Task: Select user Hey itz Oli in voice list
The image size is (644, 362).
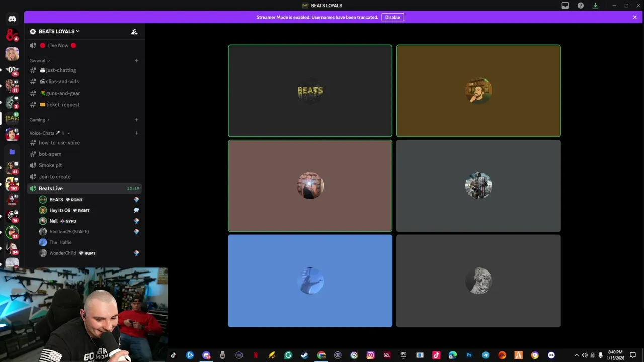Action: click(x=89, y=210)
